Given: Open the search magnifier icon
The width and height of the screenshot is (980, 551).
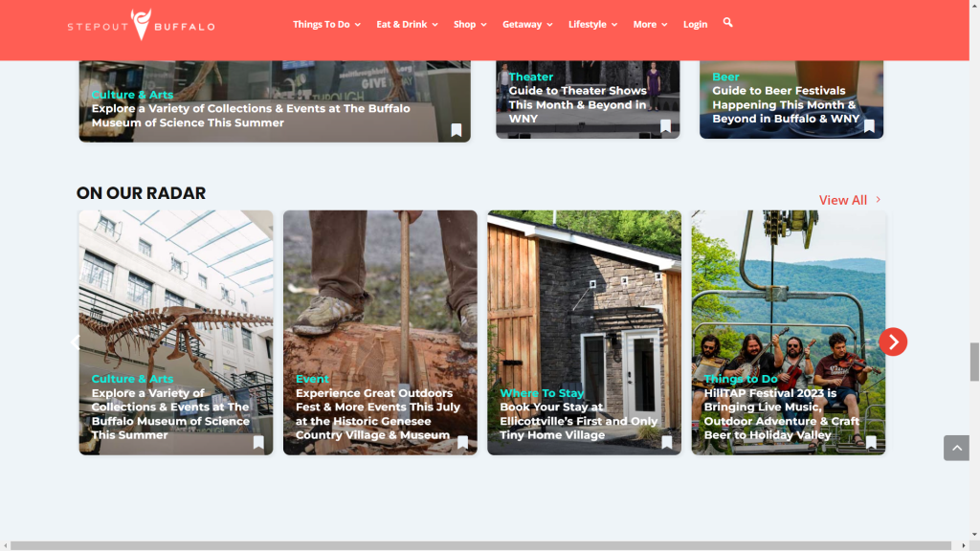Looking at the screenshot, I should [728, 23].
